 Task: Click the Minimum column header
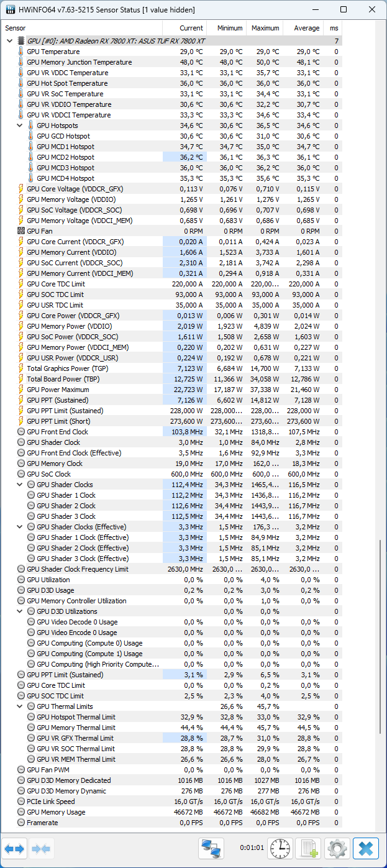pyautogui.click(x=226, y=28)
